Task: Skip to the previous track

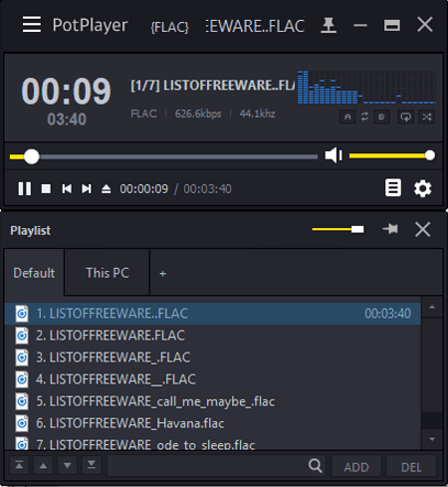Action: (x=67, y=189)
